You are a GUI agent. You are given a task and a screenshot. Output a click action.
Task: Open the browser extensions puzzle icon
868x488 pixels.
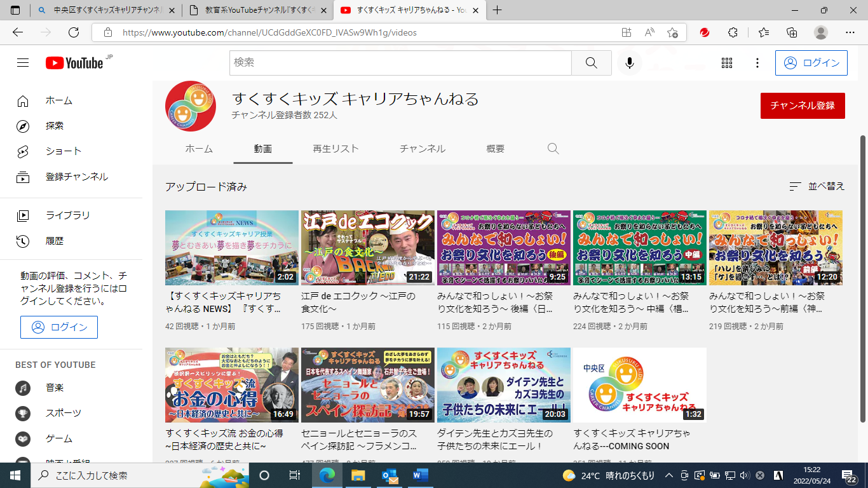click(733, 32)
